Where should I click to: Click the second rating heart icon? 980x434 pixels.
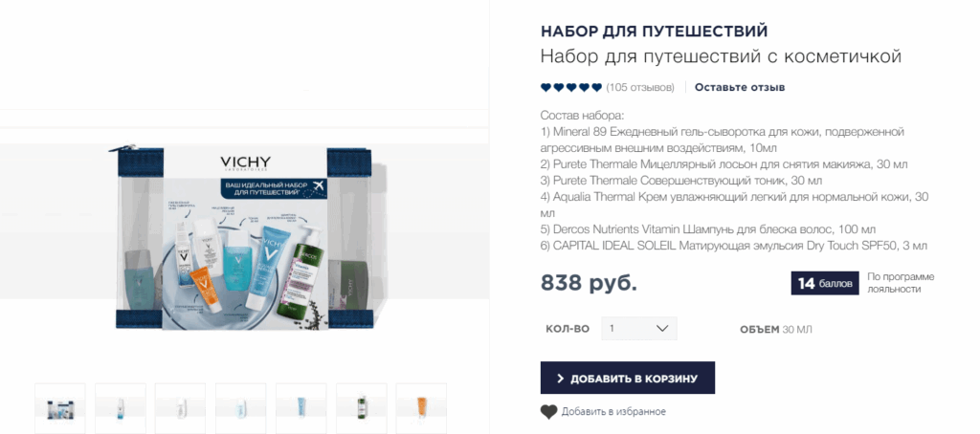click(x=559, y=87)
